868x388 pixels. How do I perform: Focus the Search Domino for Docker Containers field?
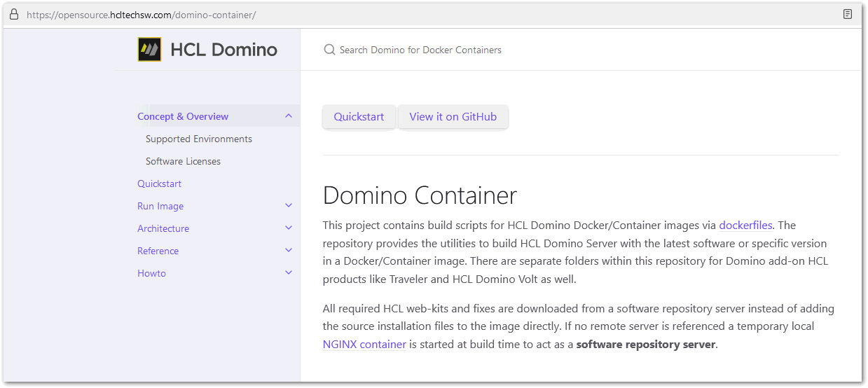[420, 50]
